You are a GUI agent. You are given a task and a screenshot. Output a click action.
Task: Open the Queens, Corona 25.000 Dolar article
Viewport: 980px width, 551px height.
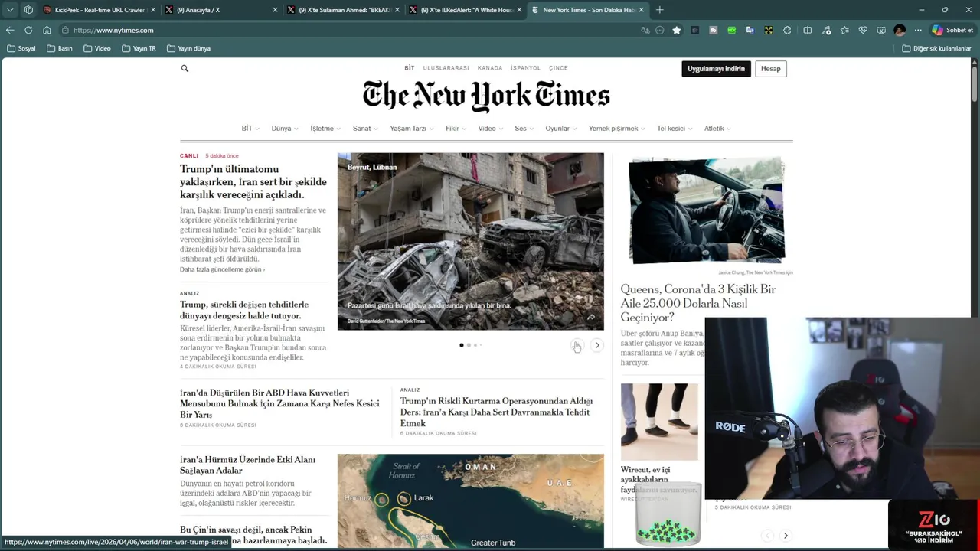click(x=697, y=303)
